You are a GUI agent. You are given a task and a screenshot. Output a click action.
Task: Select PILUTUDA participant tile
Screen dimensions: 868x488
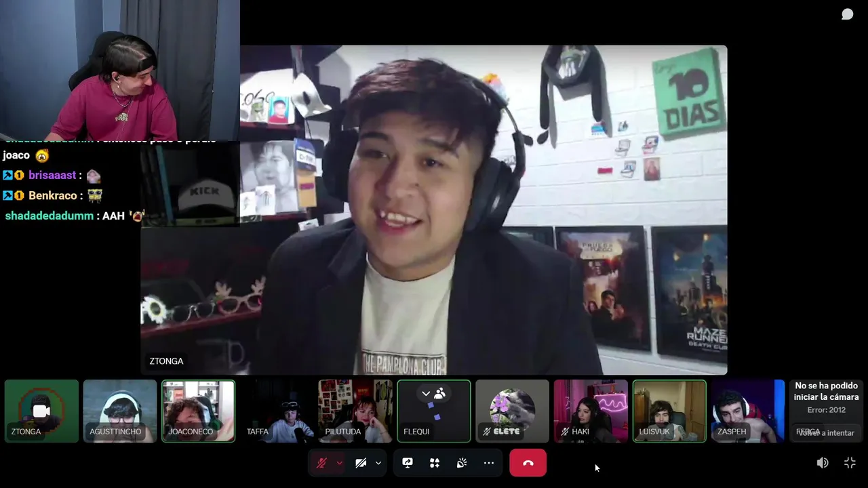[355, 411]
